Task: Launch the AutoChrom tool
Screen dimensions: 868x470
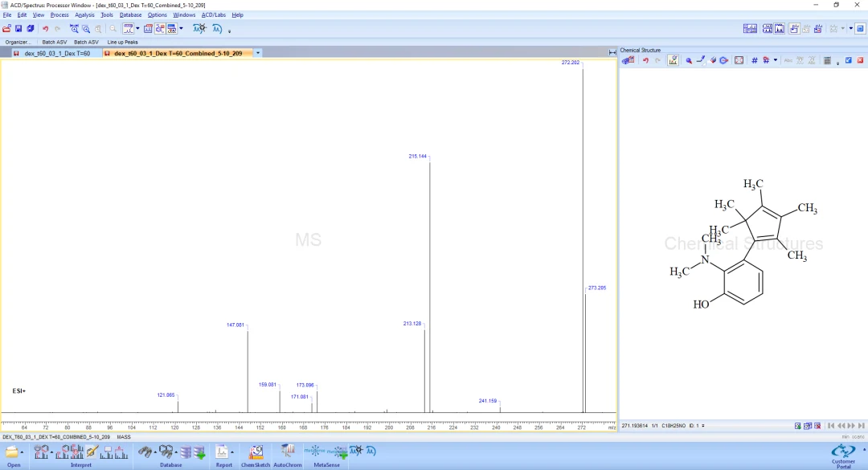Action: 287,456
